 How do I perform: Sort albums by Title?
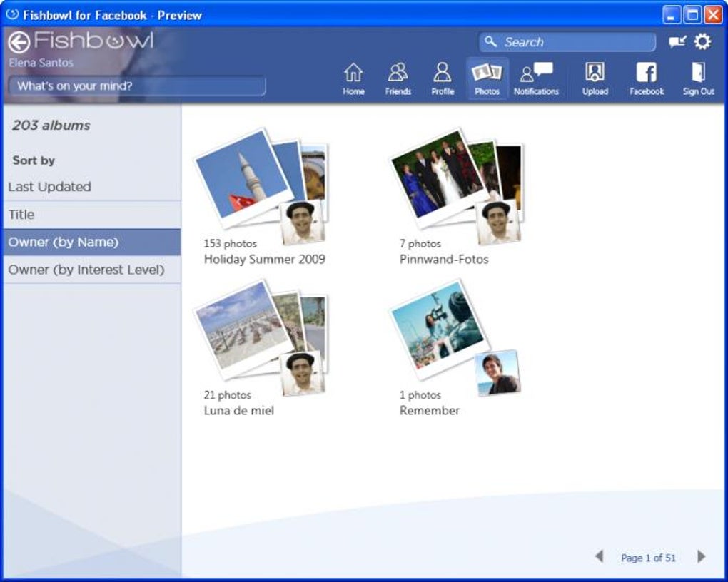(92, 215)
